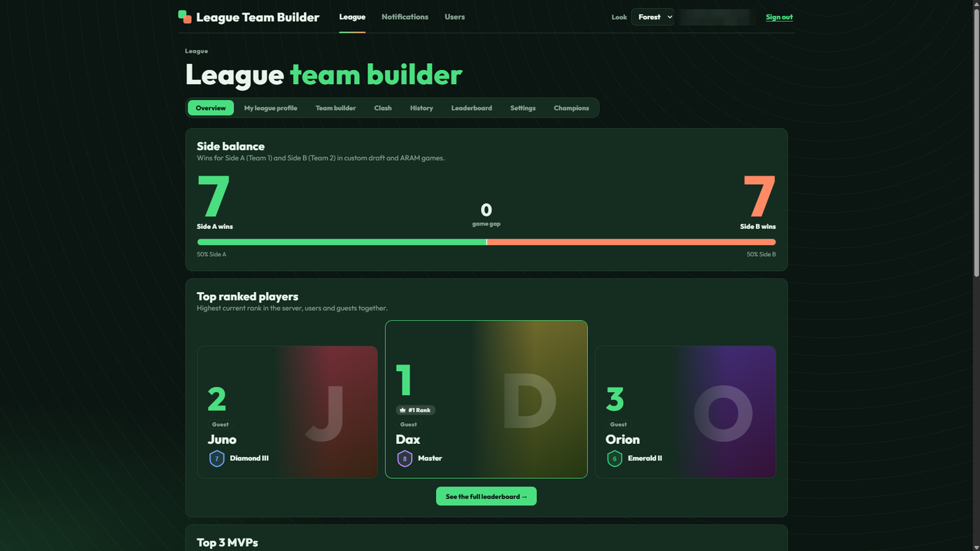Open Orion's rank 3 player card

coord(685,412)
